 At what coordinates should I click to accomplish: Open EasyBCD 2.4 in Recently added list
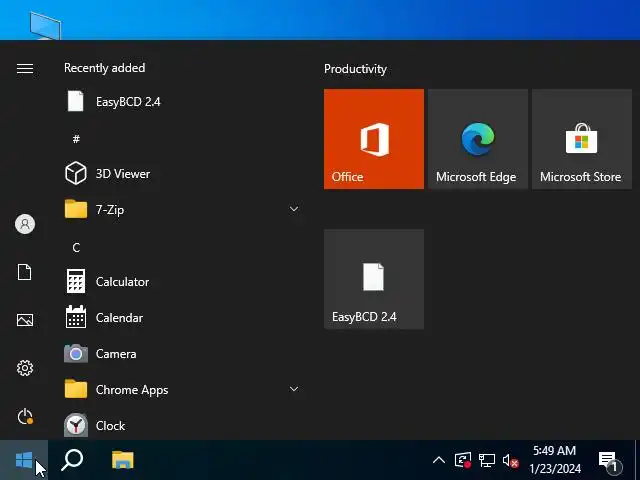coord(181,101)
